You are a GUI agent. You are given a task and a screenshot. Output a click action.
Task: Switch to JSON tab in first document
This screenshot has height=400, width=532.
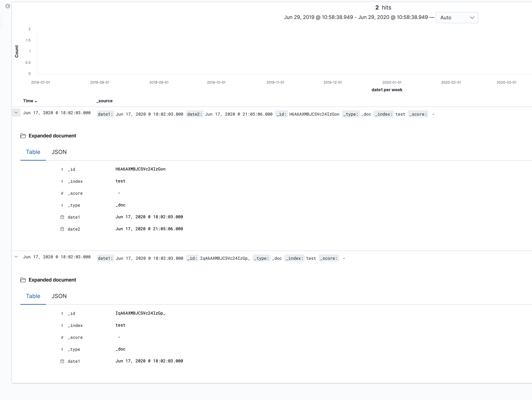pyautogui.click(x=59, y=152)
